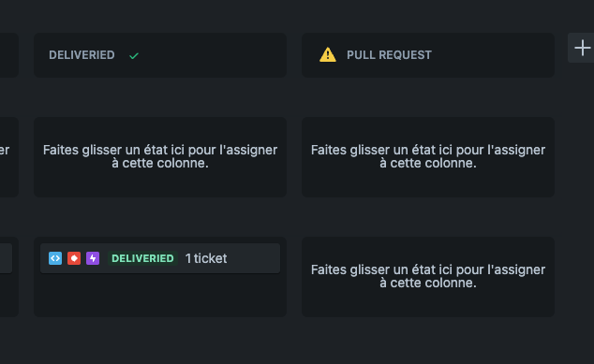This screenshot has height=364, width=594.
Task: Click the DELIVERIED column header card
Action: pyautogui.click(x=160, y=55)
